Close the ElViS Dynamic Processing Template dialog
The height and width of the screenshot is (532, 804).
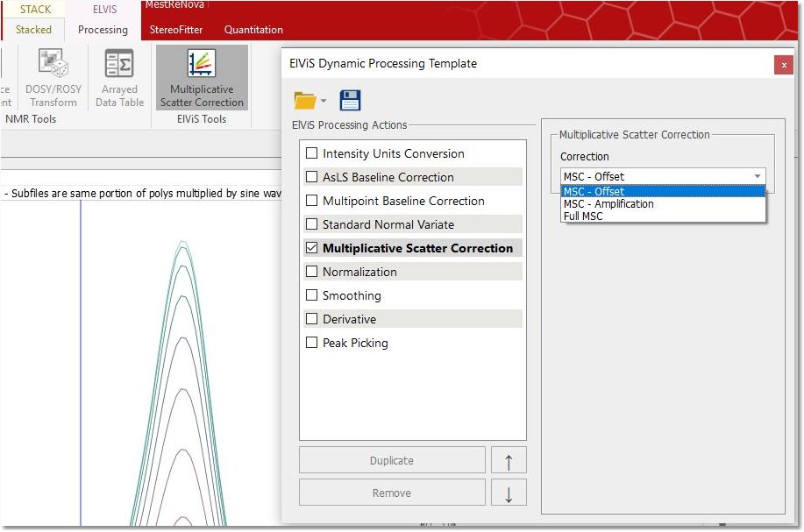click(784, 65)
